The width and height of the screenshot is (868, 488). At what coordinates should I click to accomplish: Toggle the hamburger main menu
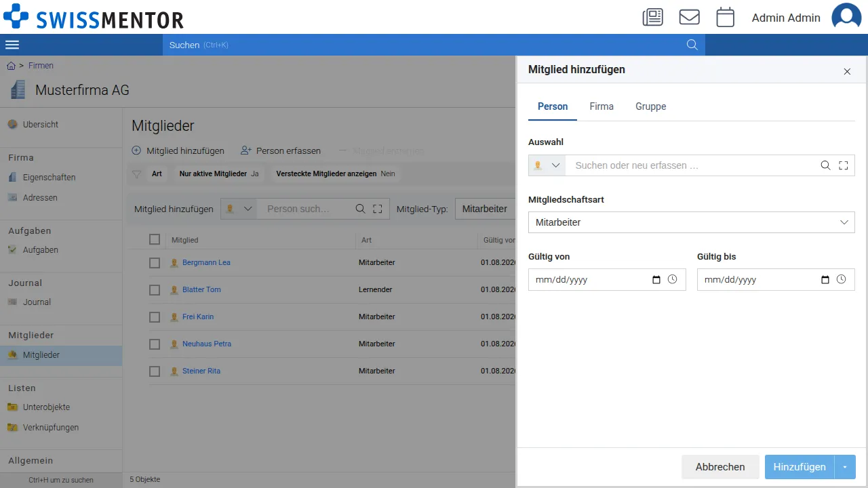(12, 45)
